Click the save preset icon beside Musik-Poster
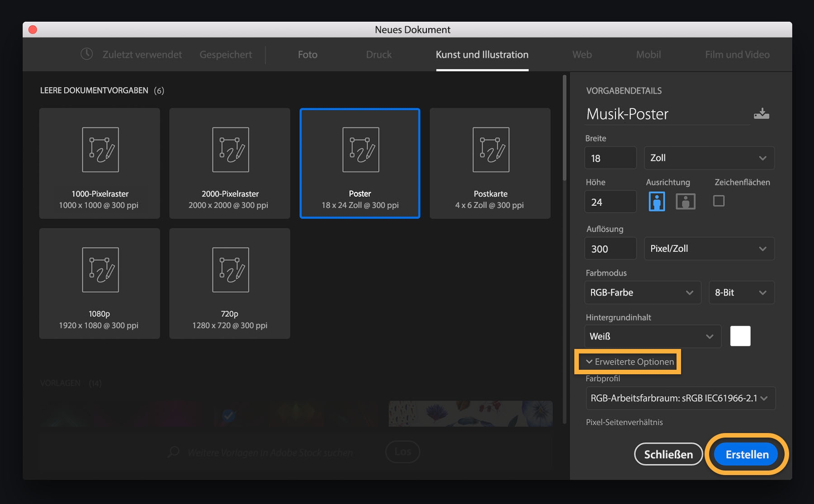Viewport: 814px width, 504px height. coord(762,113)
